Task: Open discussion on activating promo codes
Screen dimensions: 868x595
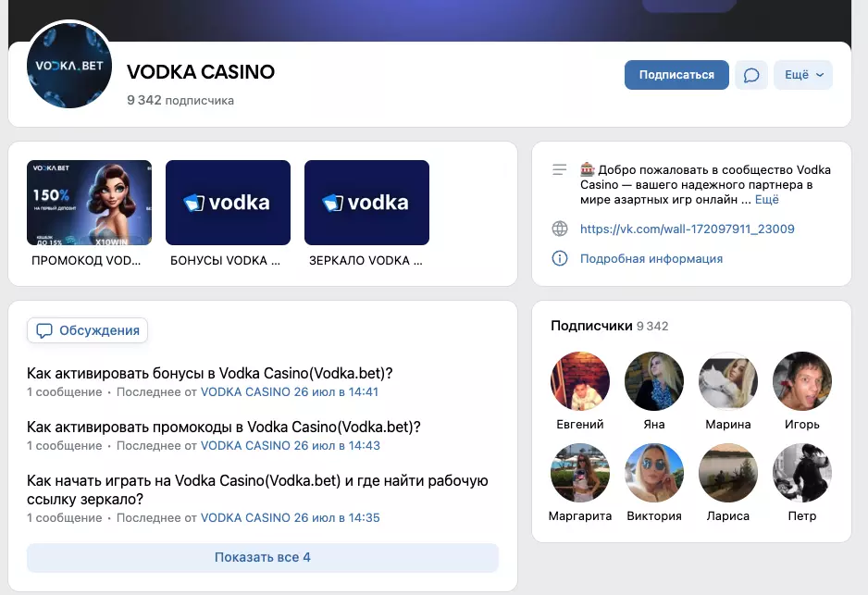Action: (x=224, y=427)
